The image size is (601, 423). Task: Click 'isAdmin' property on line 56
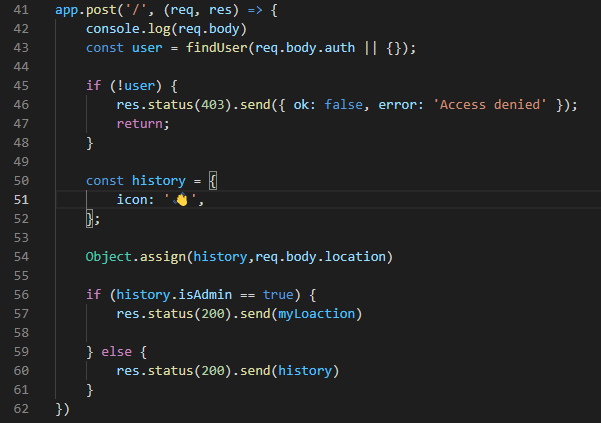coord(205,295)
